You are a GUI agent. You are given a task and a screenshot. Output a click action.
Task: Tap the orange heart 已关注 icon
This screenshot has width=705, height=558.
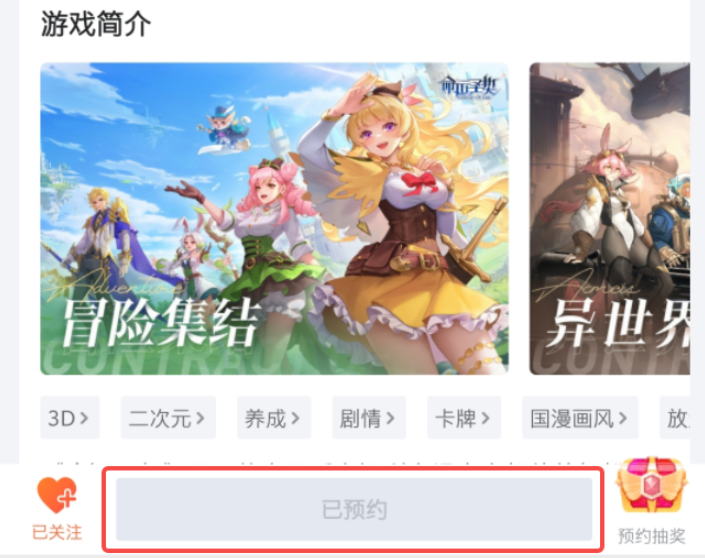click(x=57, y=494)
